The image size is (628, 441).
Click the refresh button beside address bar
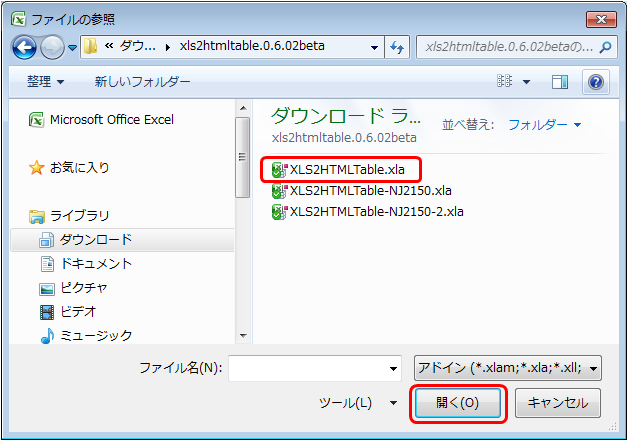click(x=397, y=48)
